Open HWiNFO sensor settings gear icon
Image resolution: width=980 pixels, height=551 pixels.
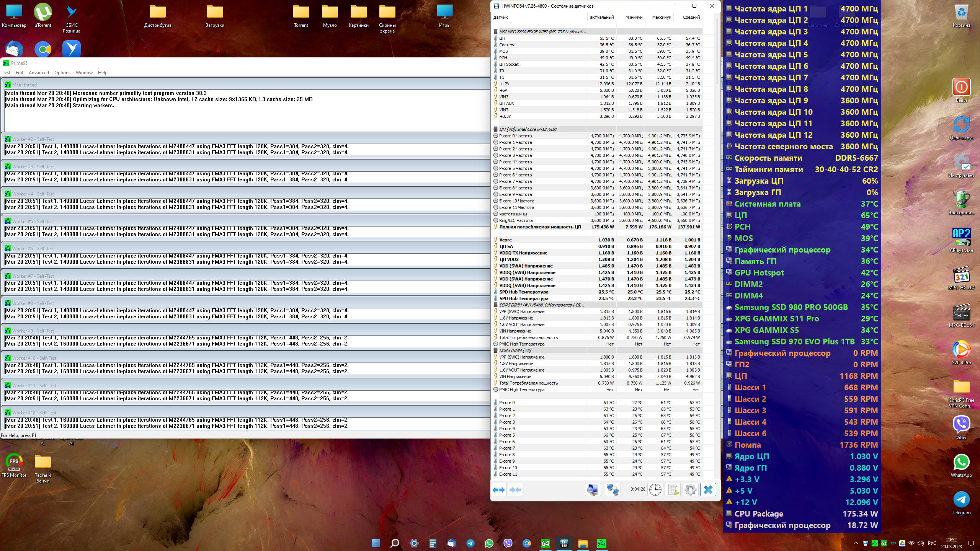tap(691, 490)
